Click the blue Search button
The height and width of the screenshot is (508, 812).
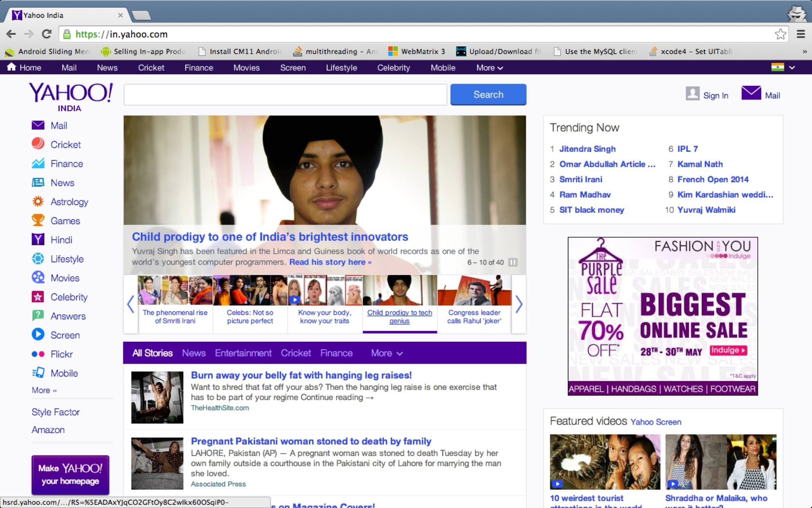(x=488, y=94)
